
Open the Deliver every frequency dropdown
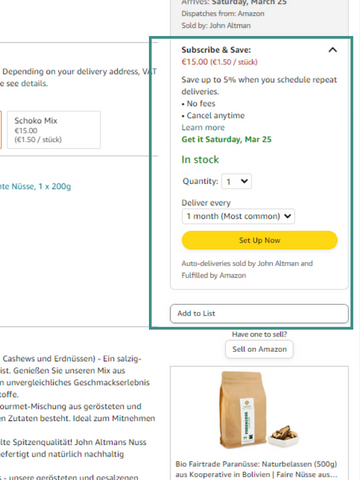[238, 216]
